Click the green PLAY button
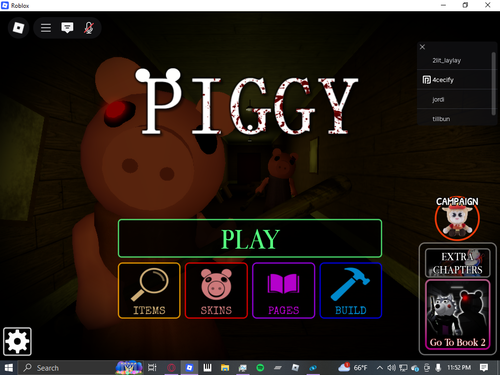The width and height of the screenshot is (500, 375). point(250,238)
